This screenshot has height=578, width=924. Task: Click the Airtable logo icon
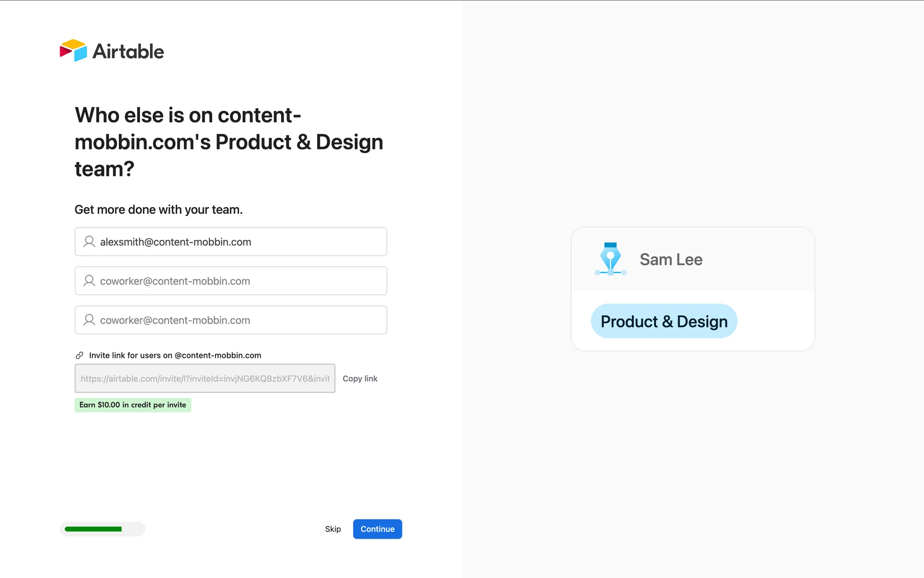coord(73,51)
